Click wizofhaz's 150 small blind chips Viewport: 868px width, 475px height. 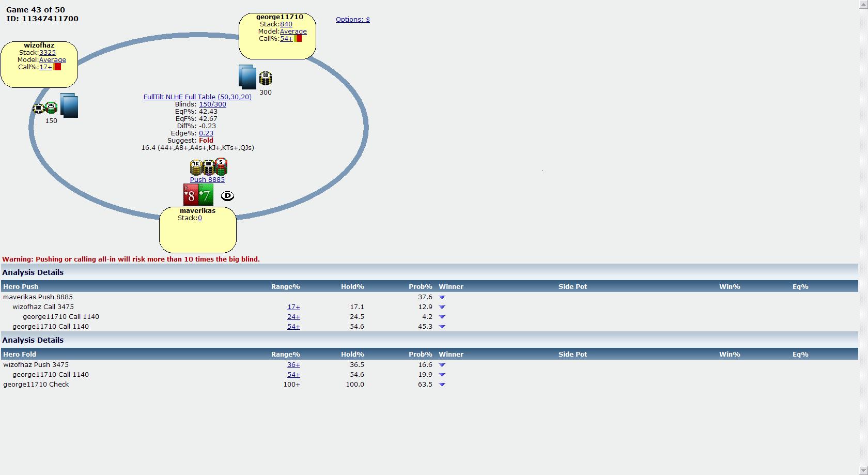tap(45, 108)
